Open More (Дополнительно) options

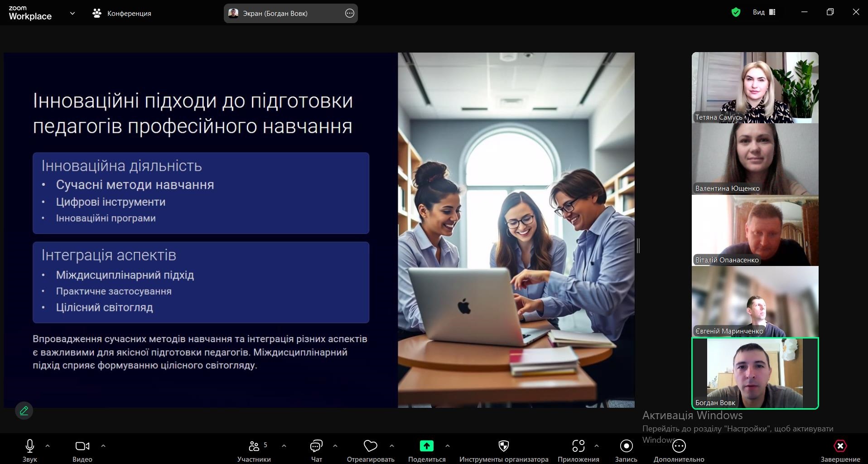coord(679,446)
